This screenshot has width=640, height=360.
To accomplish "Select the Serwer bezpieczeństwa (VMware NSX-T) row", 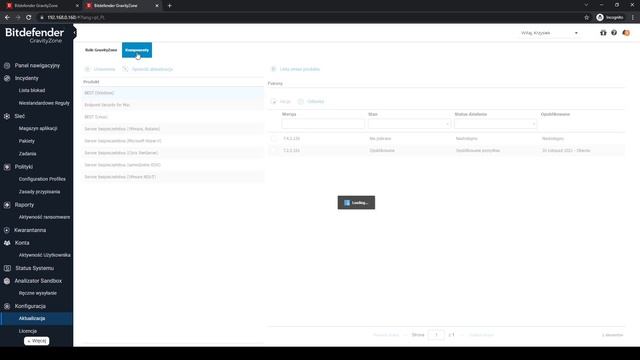I will pos(173,177).
